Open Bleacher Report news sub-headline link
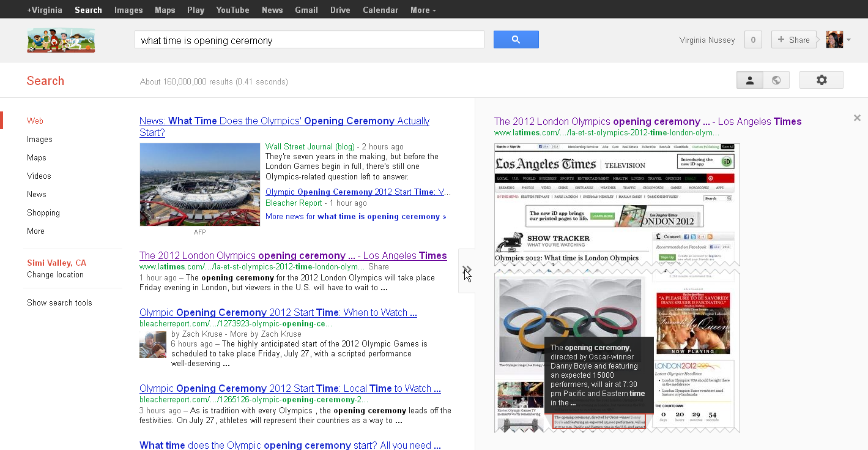Image resolution: width=868 pixels, height=450 pixels. pyautogui.click(x=358, y=192)
